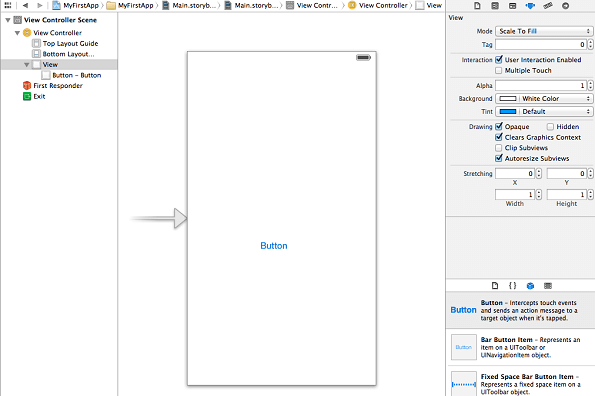
Task: Open the related items grid menu
Action: 8,5
